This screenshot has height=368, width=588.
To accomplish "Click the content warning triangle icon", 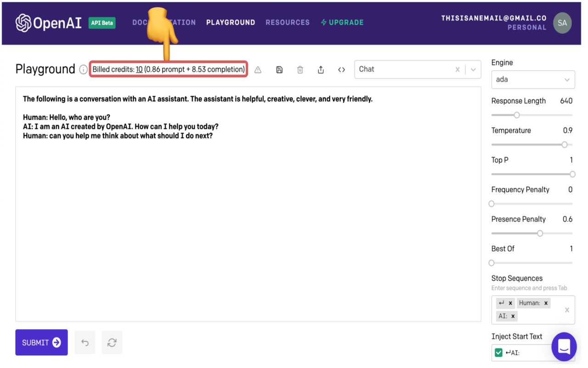I will point(258,70).
